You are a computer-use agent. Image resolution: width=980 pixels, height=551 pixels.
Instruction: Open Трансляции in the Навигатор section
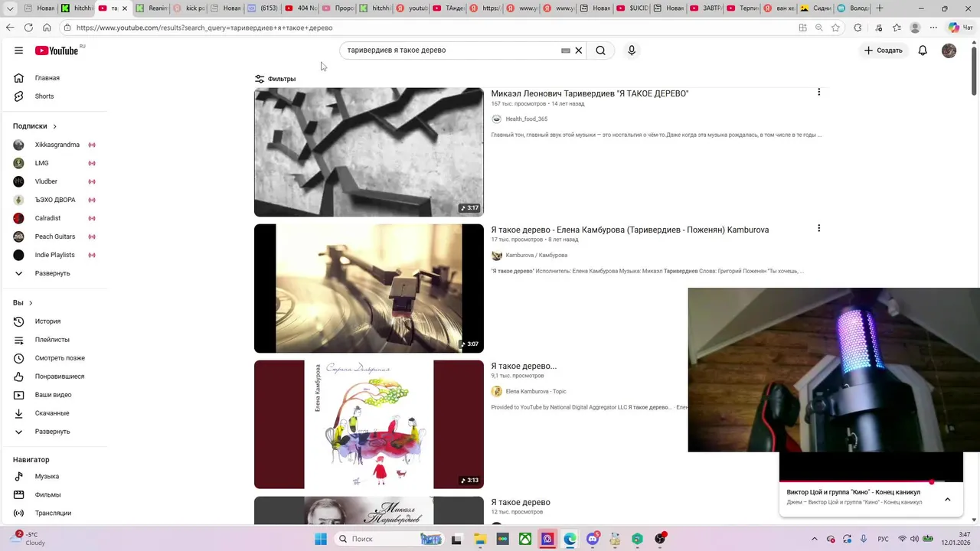point(54,513)
